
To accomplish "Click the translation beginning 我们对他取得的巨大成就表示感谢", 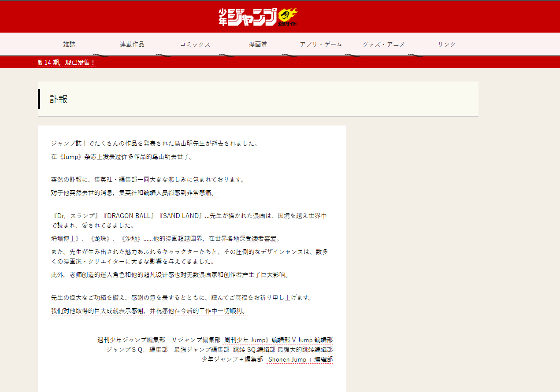I will tap(150, 311).
